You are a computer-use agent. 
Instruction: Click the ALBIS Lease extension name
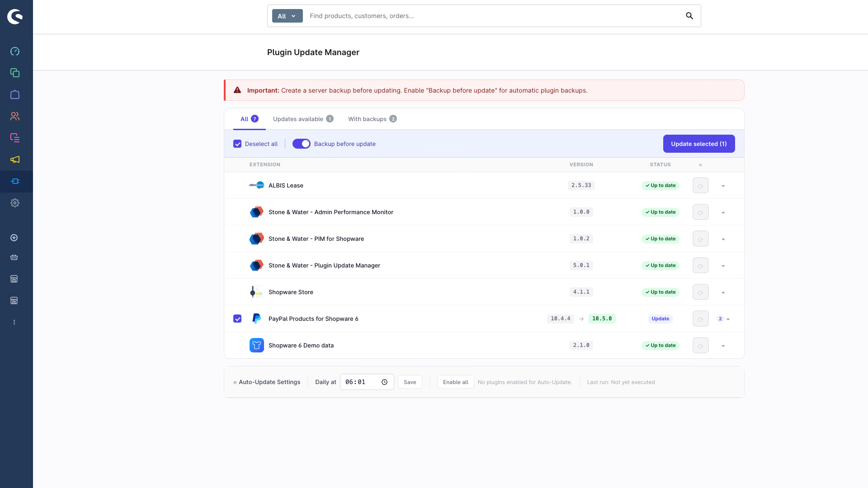[286, 186]
